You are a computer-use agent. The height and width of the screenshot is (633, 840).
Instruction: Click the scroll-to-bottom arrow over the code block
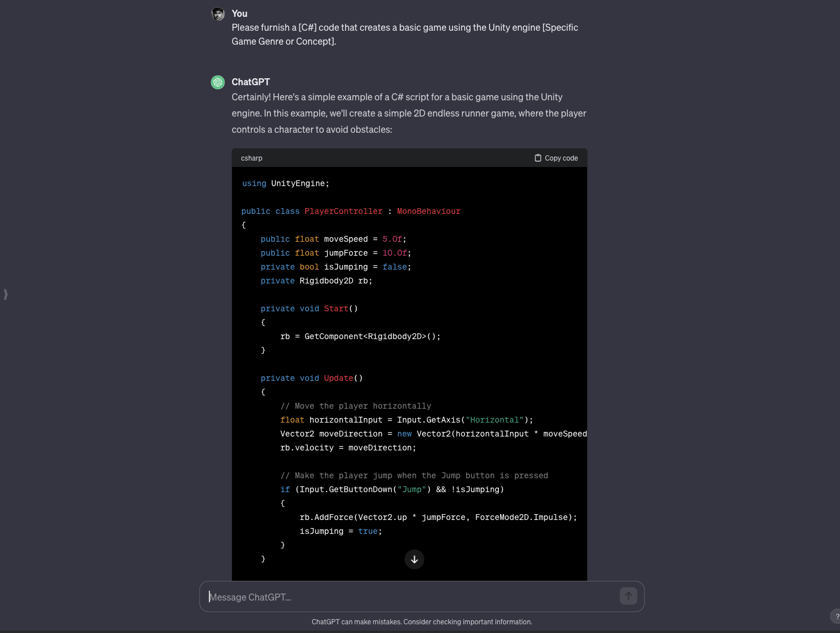click(x=414, y=559)
